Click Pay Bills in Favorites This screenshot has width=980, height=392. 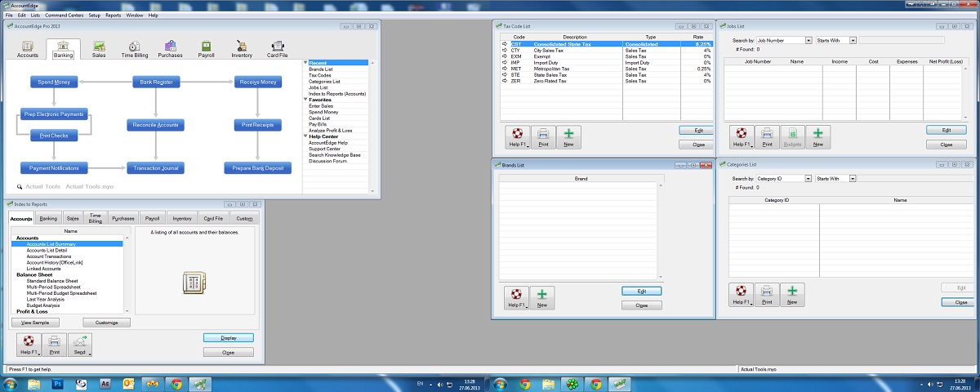click(317, 124)
